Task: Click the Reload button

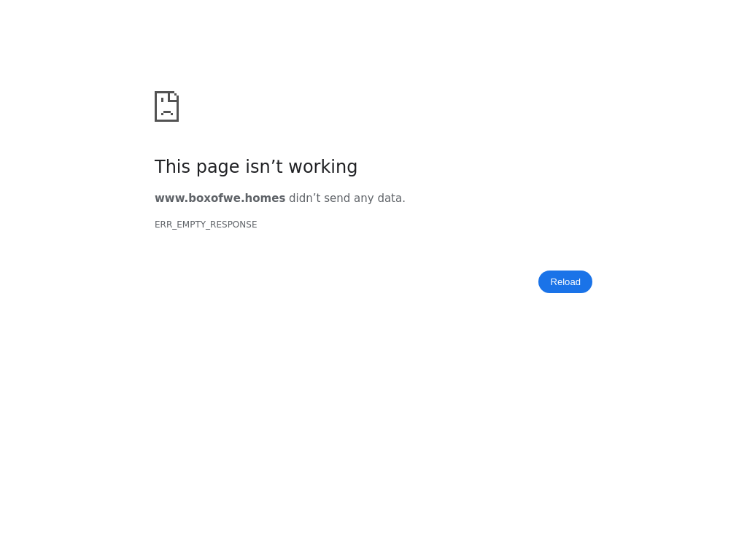Action: pos(565,282)
